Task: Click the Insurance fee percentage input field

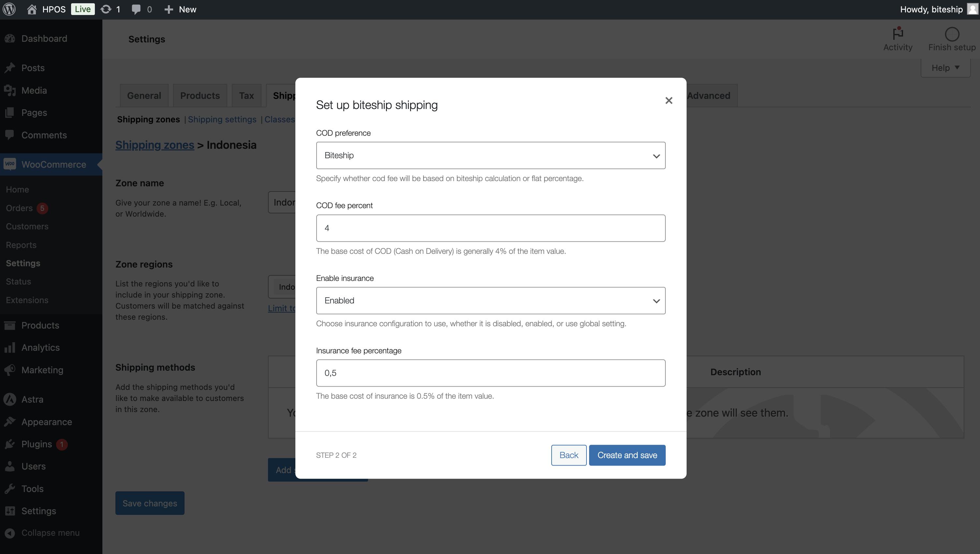Action: [x=491, y=373]
